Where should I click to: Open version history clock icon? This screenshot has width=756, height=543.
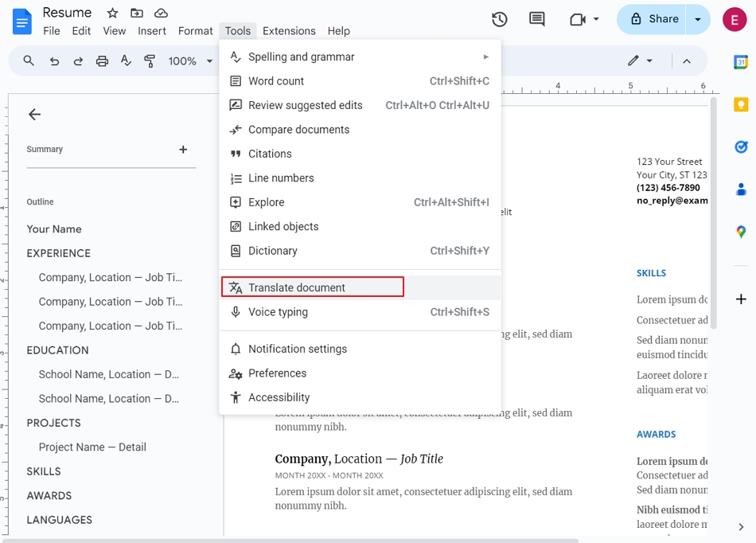click(500, 19)
